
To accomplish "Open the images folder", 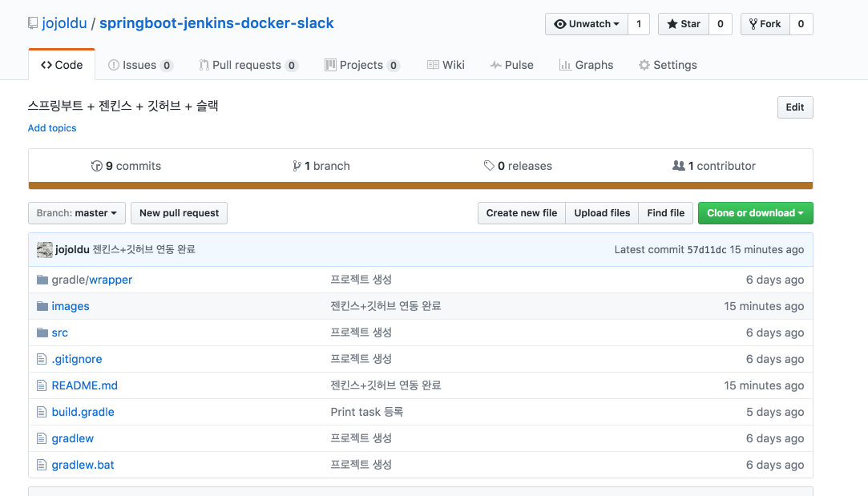I will click(x=71, y=306).
